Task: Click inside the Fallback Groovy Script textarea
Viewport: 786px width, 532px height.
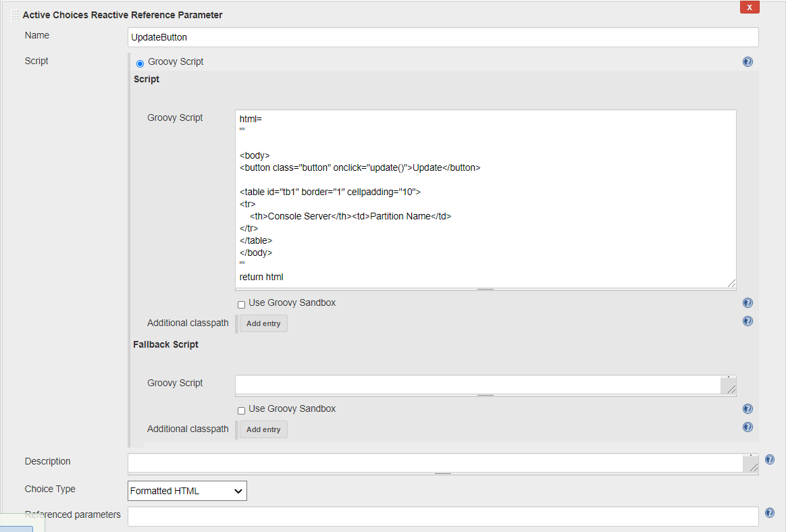Action: pyautogui.click(x=477, y=385)
